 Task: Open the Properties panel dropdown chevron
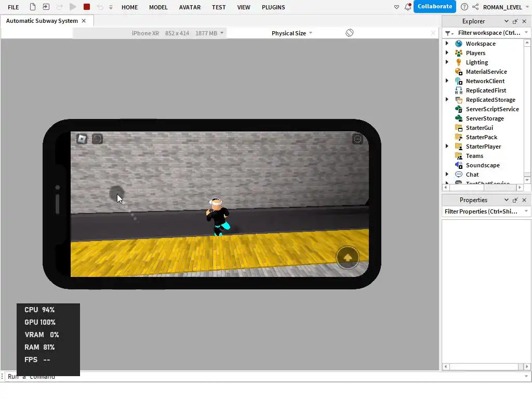506,200
